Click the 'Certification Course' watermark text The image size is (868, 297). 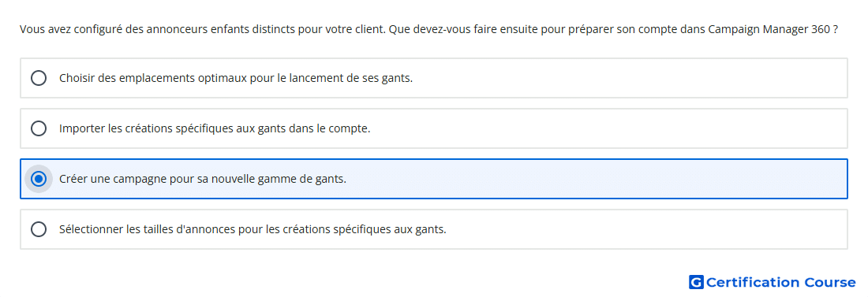pos(780,283)
